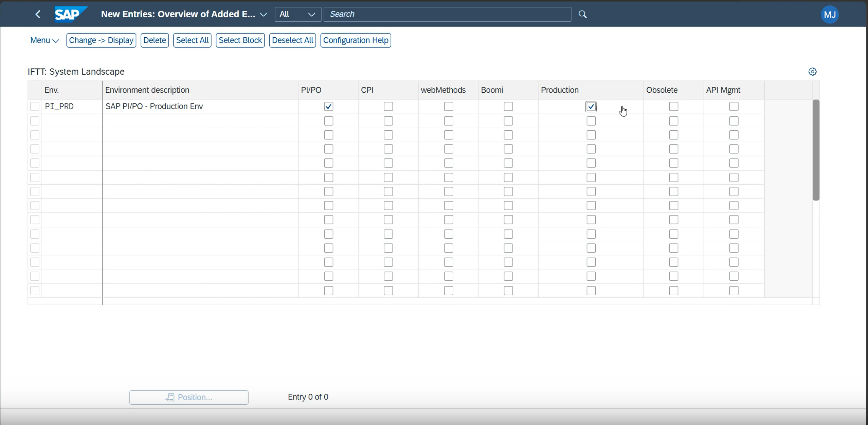868x425 pixels.
Task: Click the table vertical scrollbar
Action: click(816, 150)
